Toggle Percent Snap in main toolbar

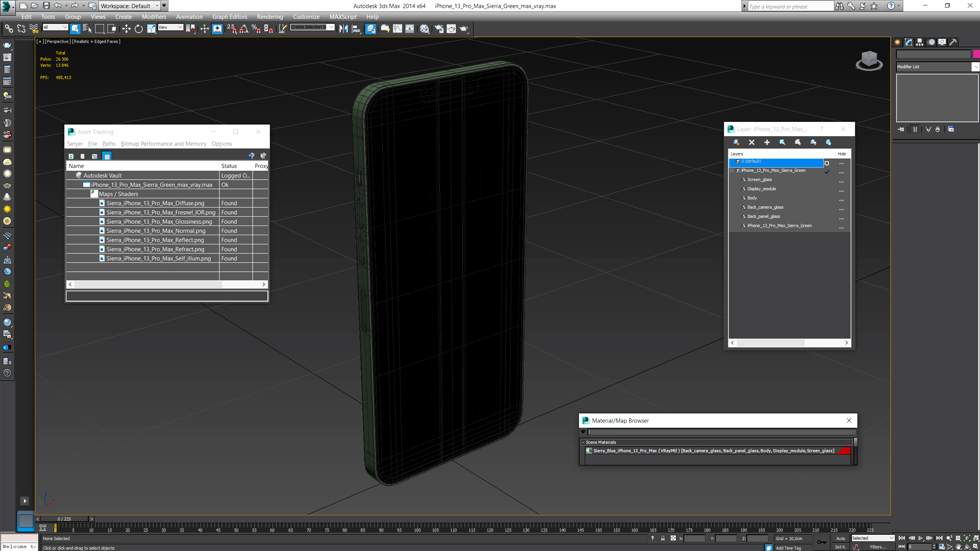click(256, 29)
